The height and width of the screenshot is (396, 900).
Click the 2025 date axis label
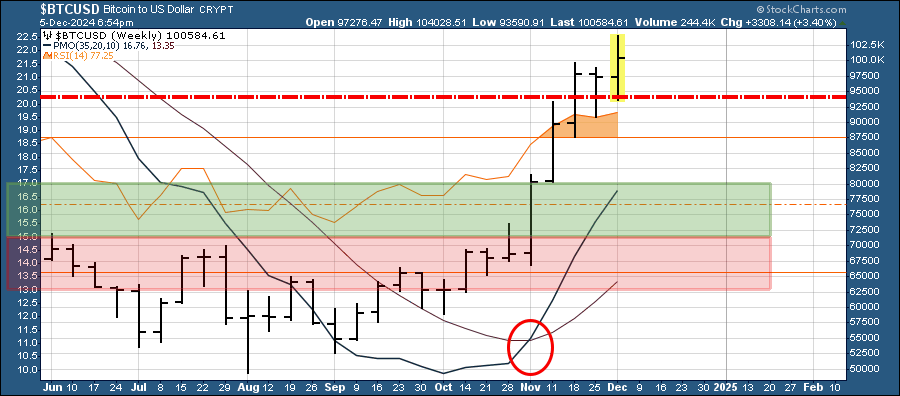(726, 386)
